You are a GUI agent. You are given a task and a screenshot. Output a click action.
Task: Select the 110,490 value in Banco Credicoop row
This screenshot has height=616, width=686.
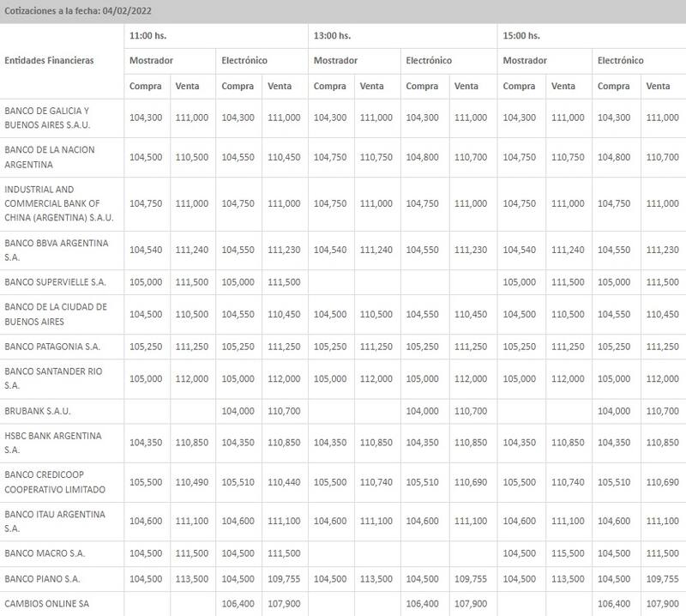(x=191, y=481)
